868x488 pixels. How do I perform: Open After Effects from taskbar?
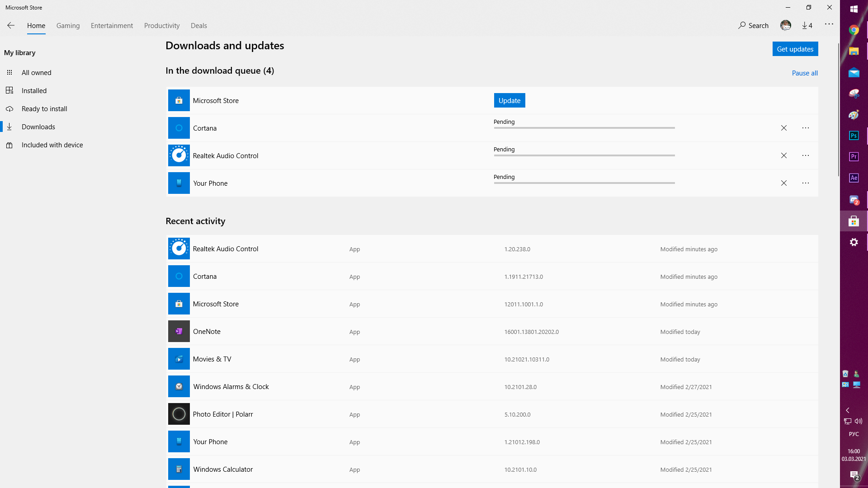click(854, 178)
